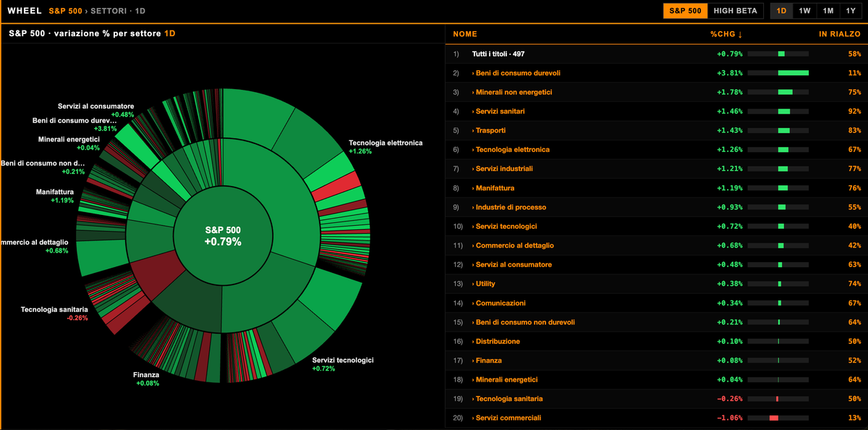Sort the table by %CHG column
This screenshot has height=430, width=868.
(x=726, y=34)
